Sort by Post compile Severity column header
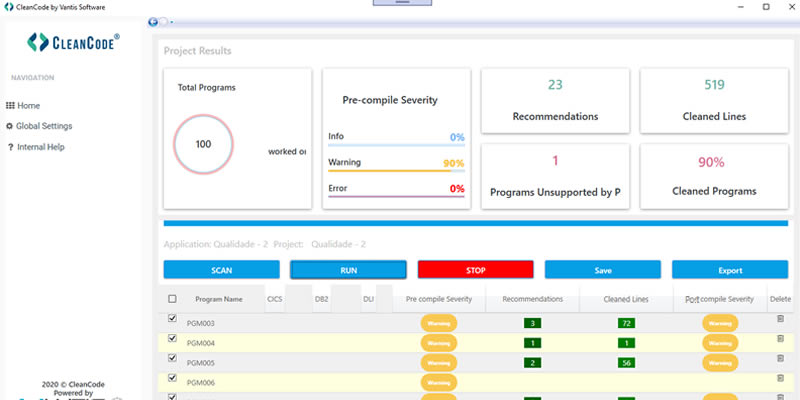Viewport: 800px width, 400px height. (720, 299)
